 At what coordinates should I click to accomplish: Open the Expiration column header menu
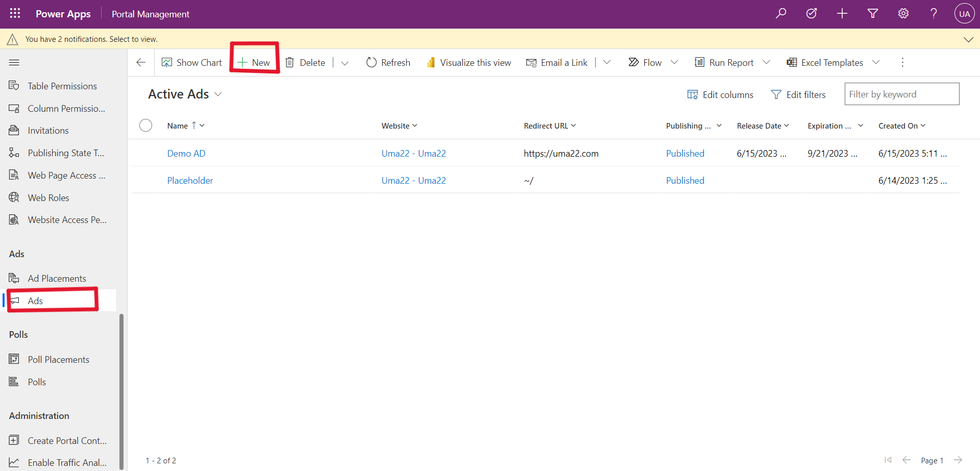point(835,126)
